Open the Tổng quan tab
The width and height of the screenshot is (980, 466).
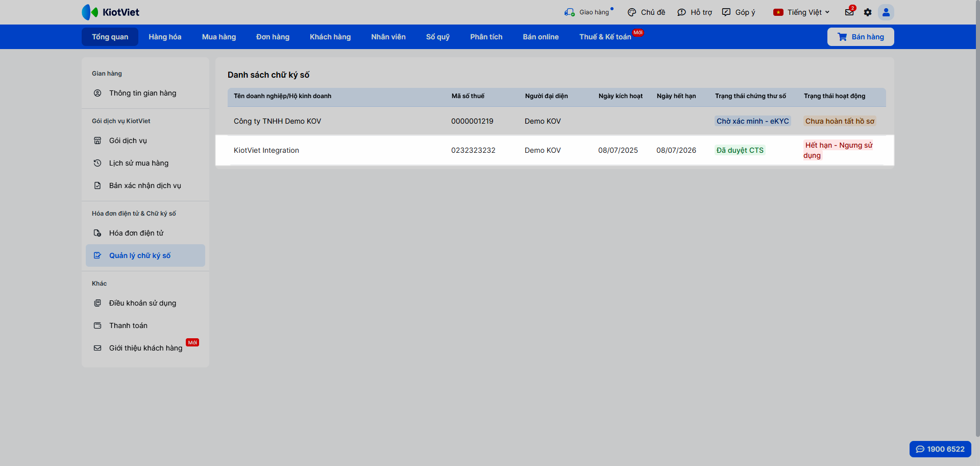coord(110,37)
